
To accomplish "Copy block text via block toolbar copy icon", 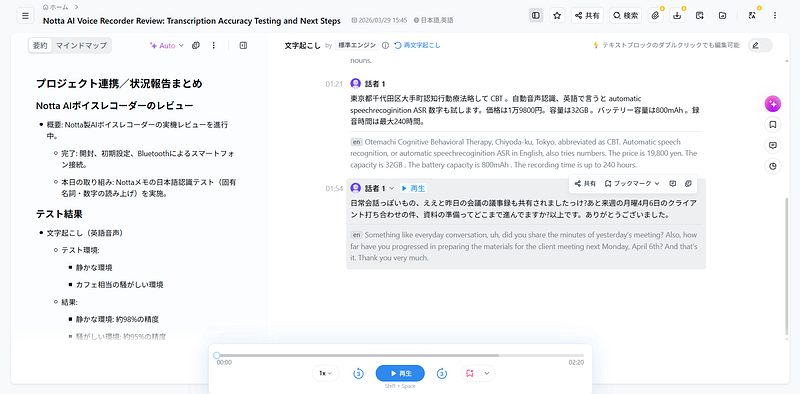I will [688, 183].
